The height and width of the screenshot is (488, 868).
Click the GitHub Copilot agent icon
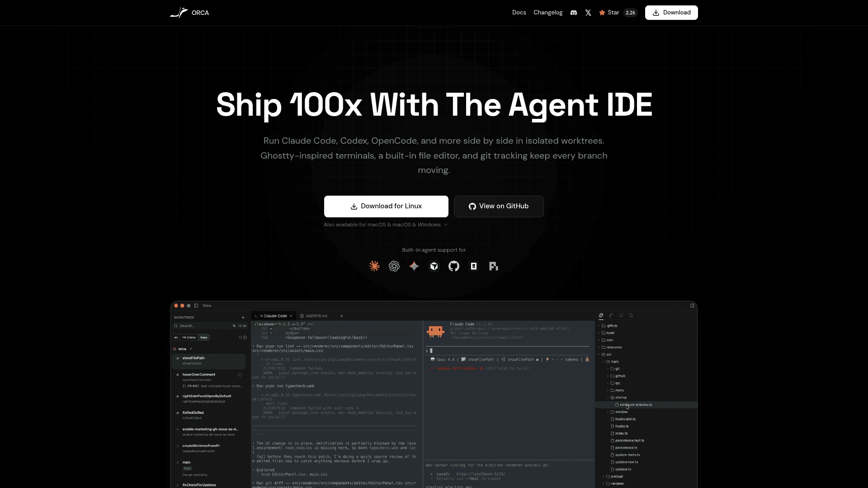[x=454, y=266]
